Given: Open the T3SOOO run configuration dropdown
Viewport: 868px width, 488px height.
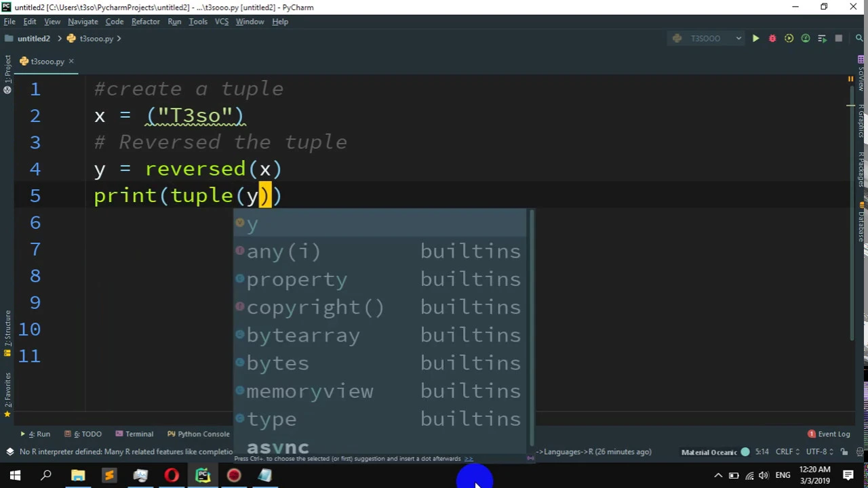Looking at the screenshot, I should coord(707,39).
